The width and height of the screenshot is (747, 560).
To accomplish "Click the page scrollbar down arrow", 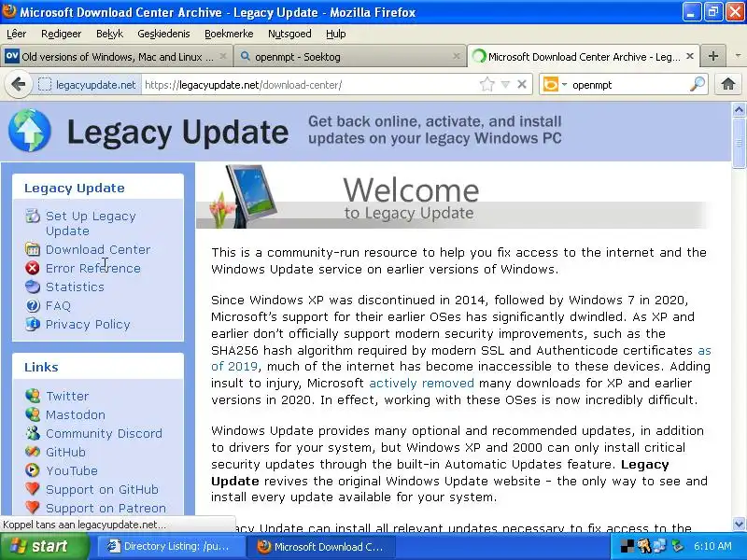I will [x=739, y=524].
